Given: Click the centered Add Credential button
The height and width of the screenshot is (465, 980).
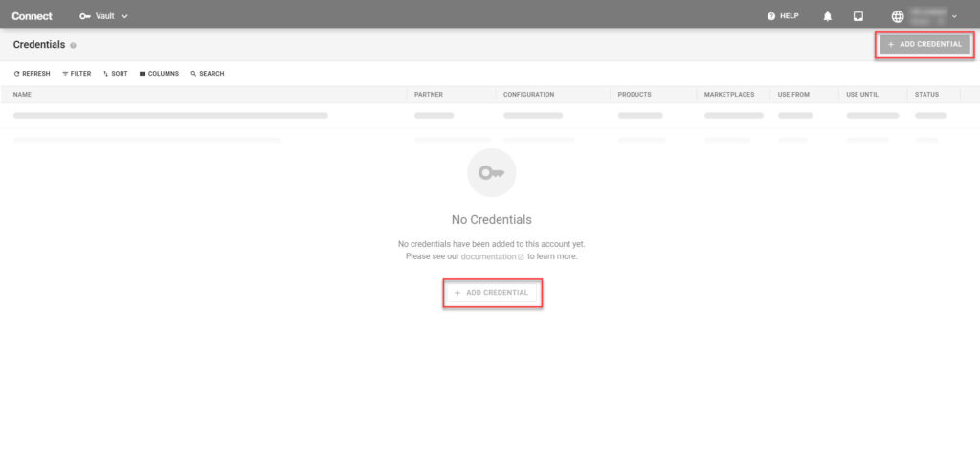Looking at the screenshot, I should pos(492,292).
